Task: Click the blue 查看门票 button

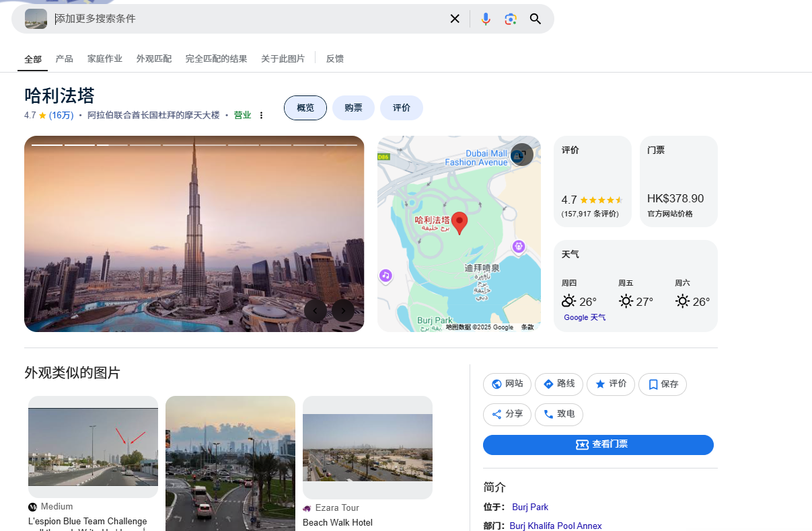Action: click(x=598, y=444)
